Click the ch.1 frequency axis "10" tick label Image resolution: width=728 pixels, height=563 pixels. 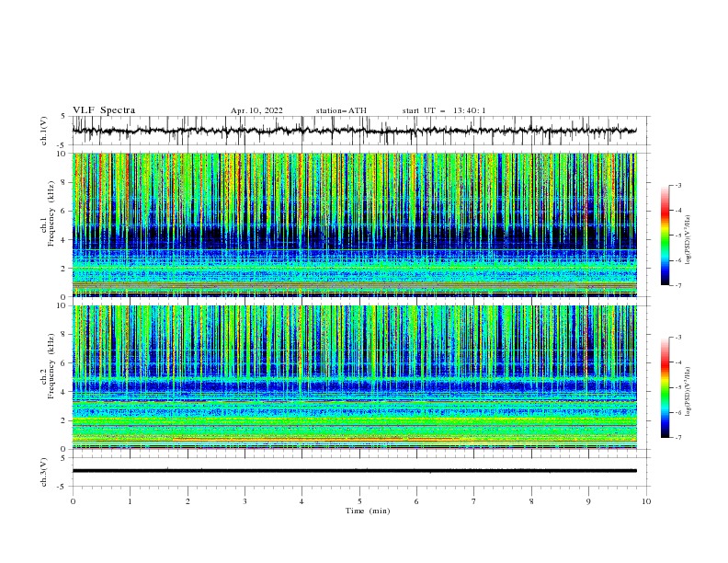[x=61, y=154]
